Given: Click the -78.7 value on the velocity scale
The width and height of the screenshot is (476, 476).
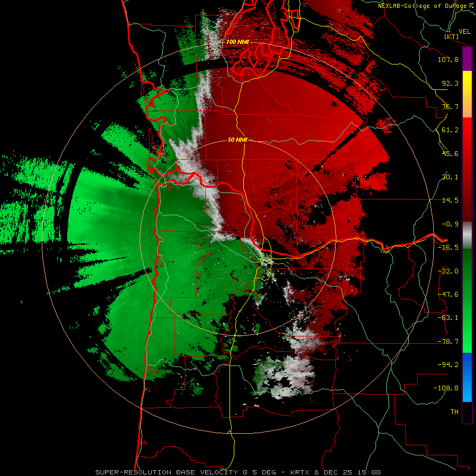Looking at the screenshot, I should [448, 342].
